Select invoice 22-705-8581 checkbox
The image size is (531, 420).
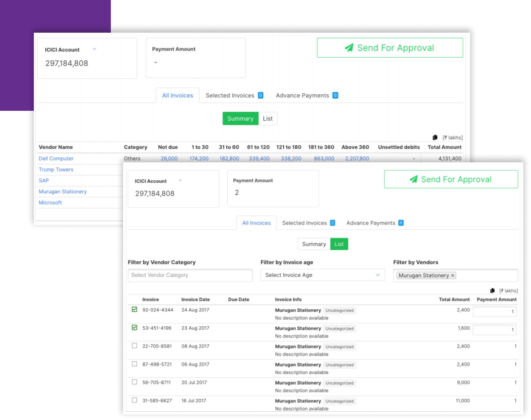134,346
